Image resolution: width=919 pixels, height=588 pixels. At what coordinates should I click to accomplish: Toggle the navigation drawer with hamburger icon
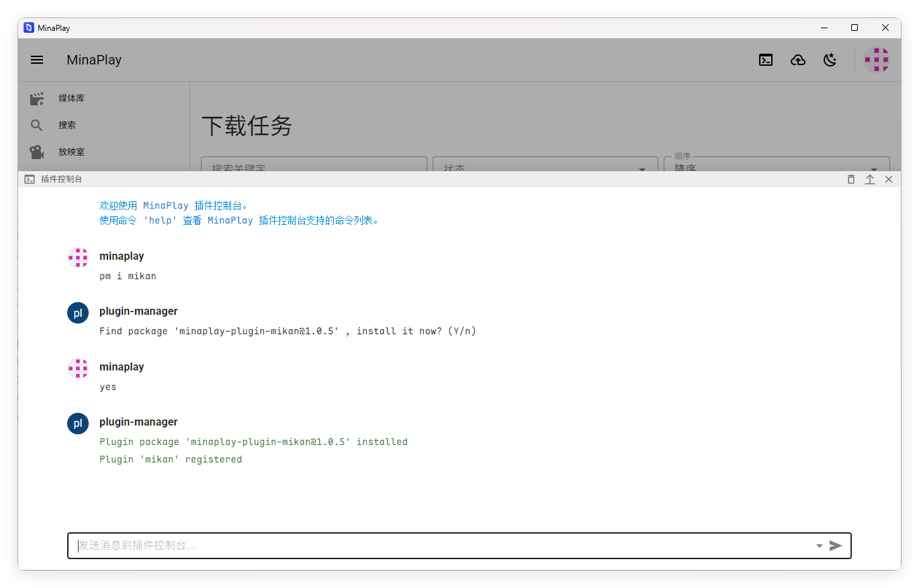click(36, 60)
